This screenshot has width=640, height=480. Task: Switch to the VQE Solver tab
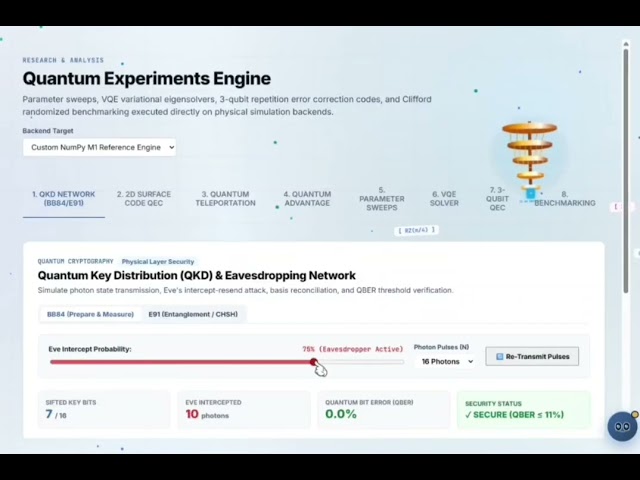coord(444,199)
